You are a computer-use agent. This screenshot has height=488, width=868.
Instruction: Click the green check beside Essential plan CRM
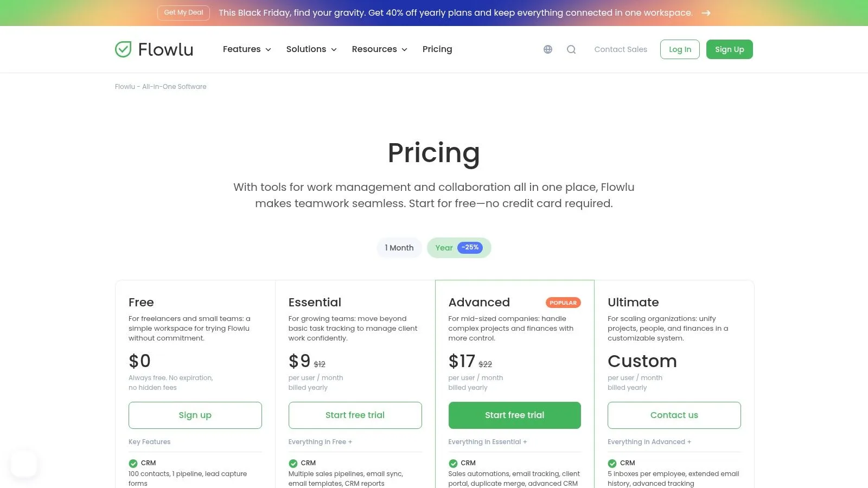click(293, 463)
